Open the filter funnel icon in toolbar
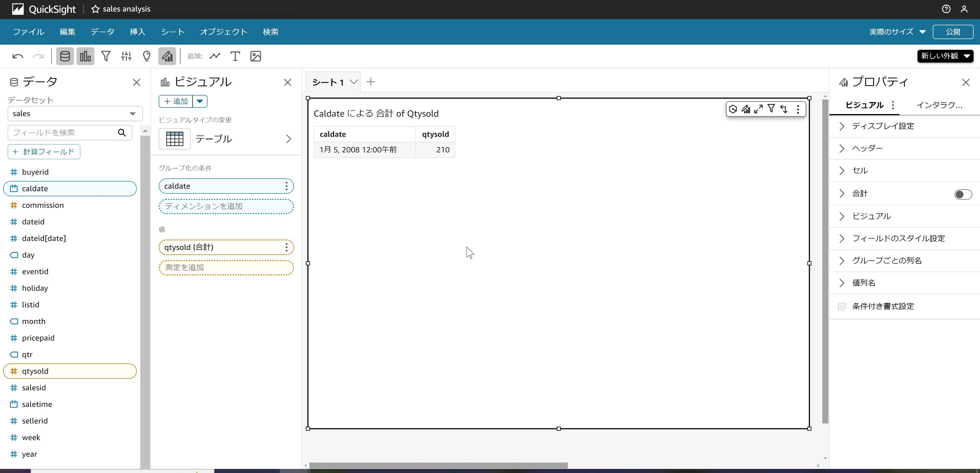Screen dimensions: 980x473 coord(106,56)
